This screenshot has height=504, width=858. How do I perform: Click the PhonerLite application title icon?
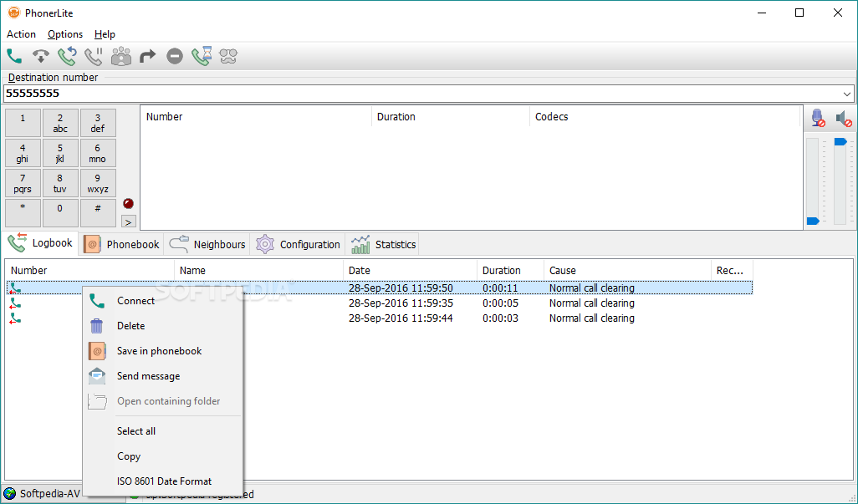[x=13, y=13]
